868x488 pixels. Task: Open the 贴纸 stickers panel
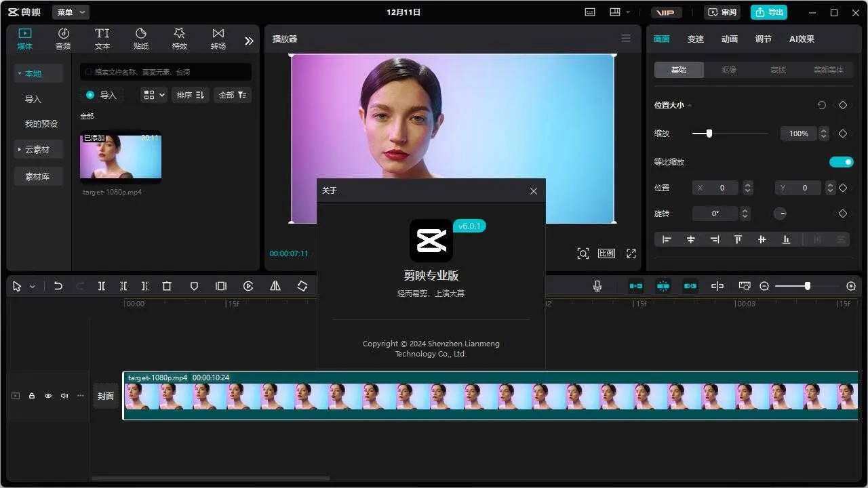pos(140,38)
